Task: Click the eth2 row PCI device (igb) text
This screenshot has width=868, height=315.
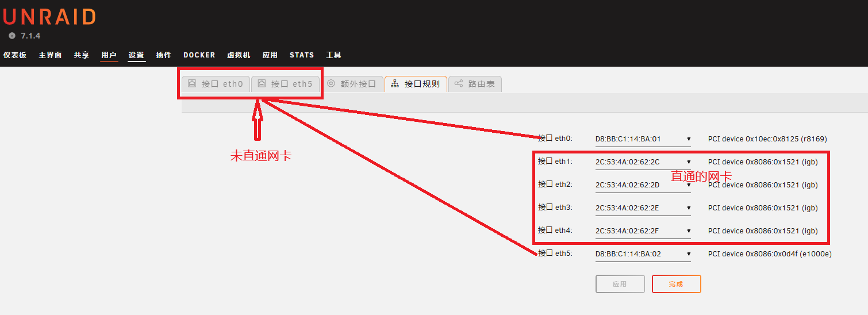Action: 763,185
